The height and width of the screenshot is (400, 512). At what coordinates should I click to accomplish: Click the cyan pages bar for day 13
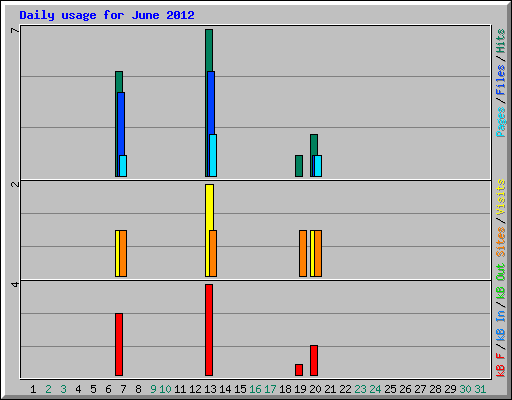[x=213, y=155]
